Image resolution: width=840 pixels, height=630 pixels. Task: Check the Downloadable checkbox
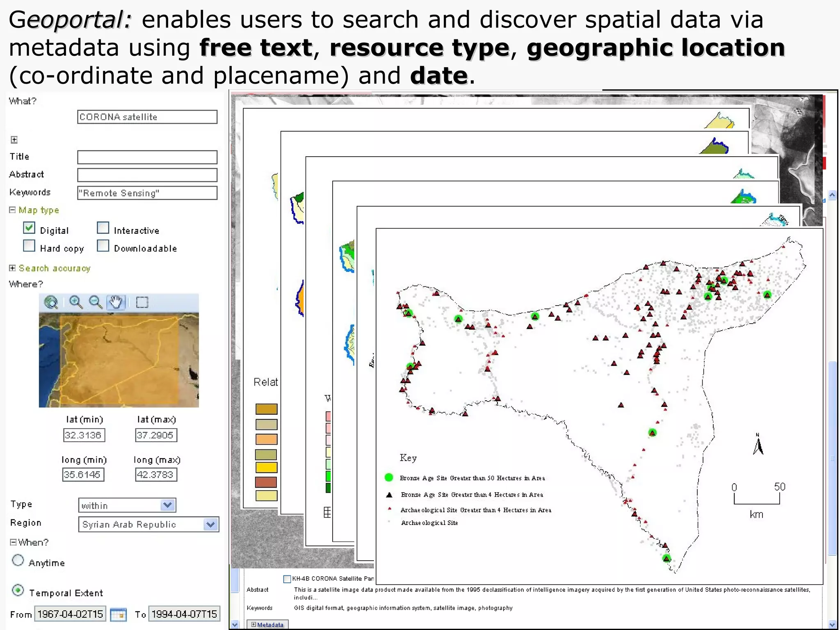(103, 246)
